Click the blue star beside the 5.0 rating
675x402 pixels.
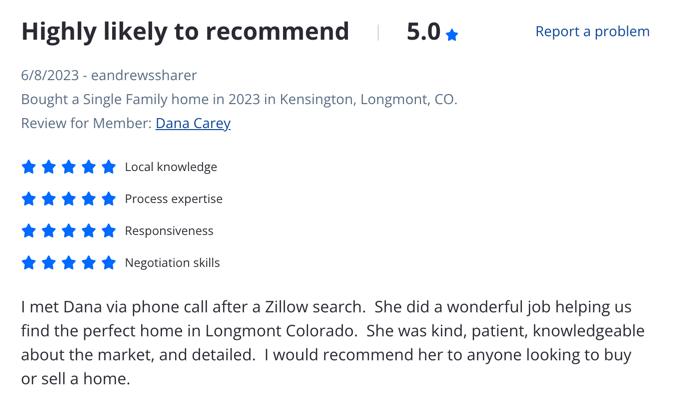(x=452, y=34)
